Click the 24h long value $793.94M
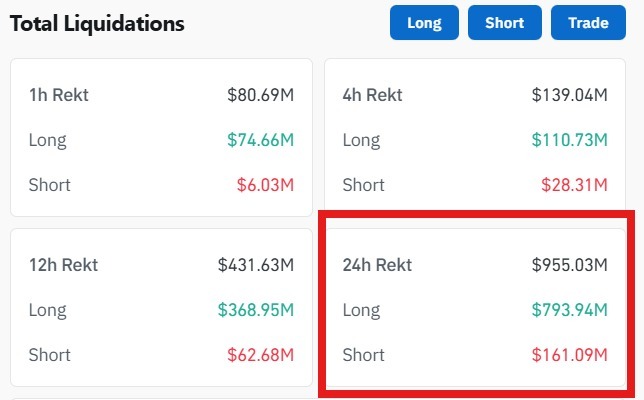644x400 pixels. click(569, 310)
